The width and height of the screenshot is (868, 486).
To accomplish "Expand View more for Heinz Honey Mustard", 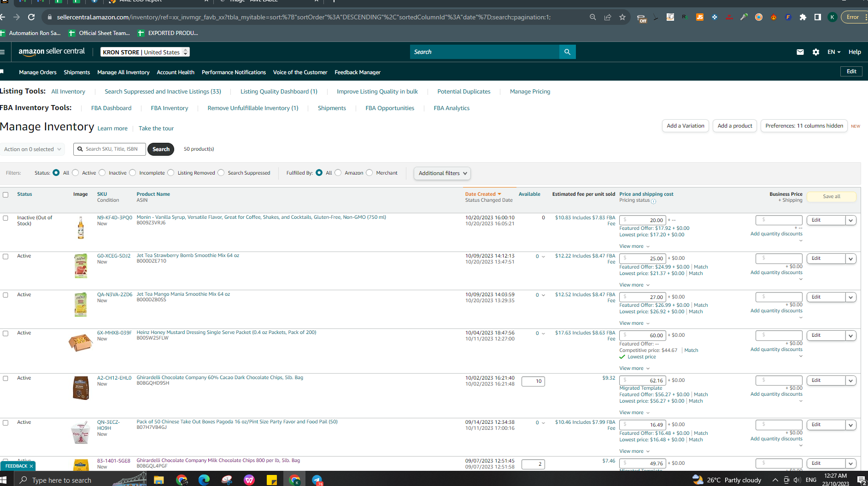I will (634, 368).
